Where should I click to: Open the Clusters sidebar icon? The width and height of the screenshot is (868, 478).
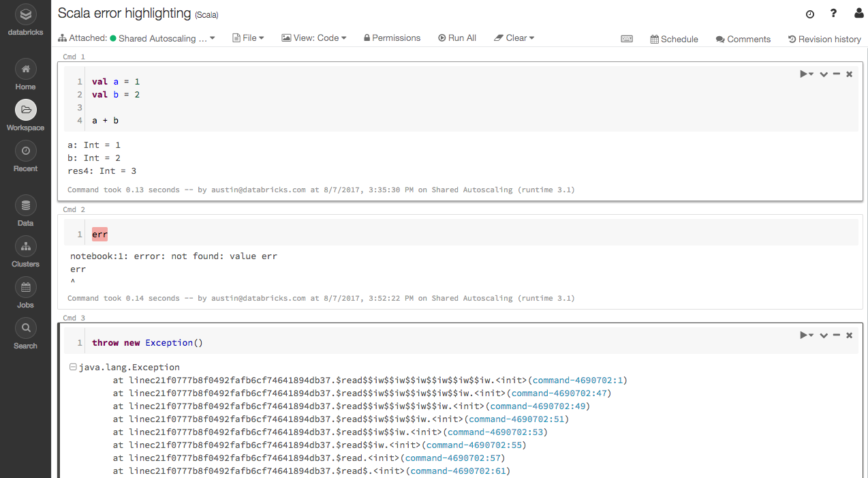(25, 246)
